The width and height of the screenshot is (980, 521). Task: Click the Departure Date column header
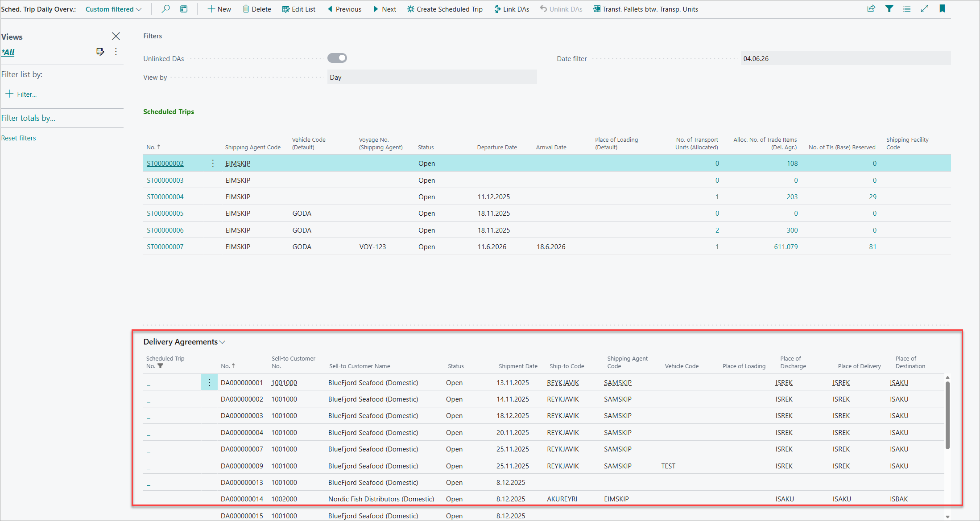(497, 148)
